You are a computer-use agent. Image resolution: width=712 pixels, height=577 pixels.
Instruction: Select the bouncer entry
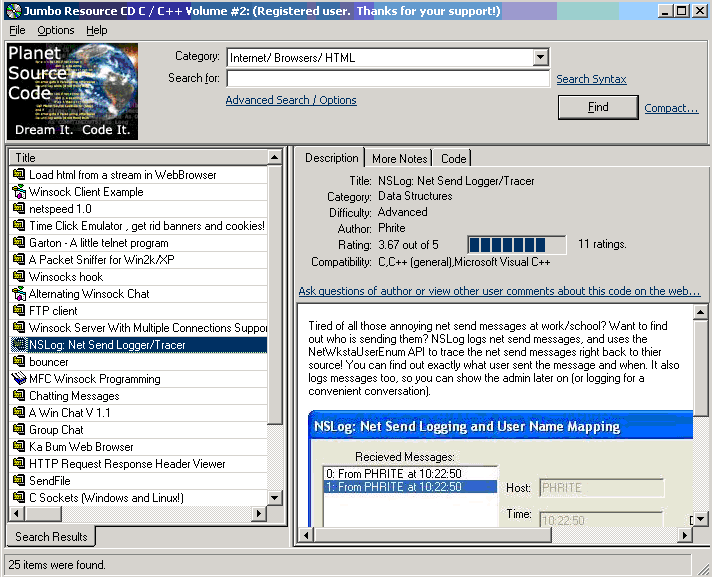click(138, 361)
